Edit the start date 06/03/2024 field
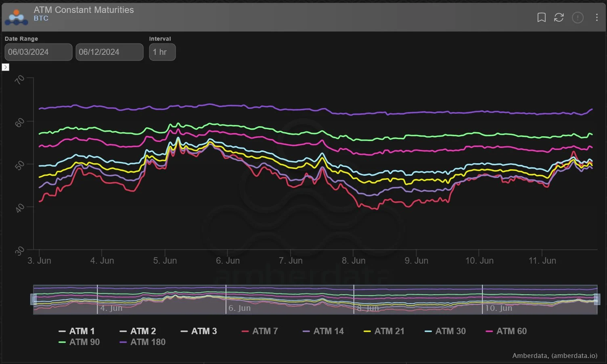The width and height of the screenshot is (607, 364). (x=38, y=52)
